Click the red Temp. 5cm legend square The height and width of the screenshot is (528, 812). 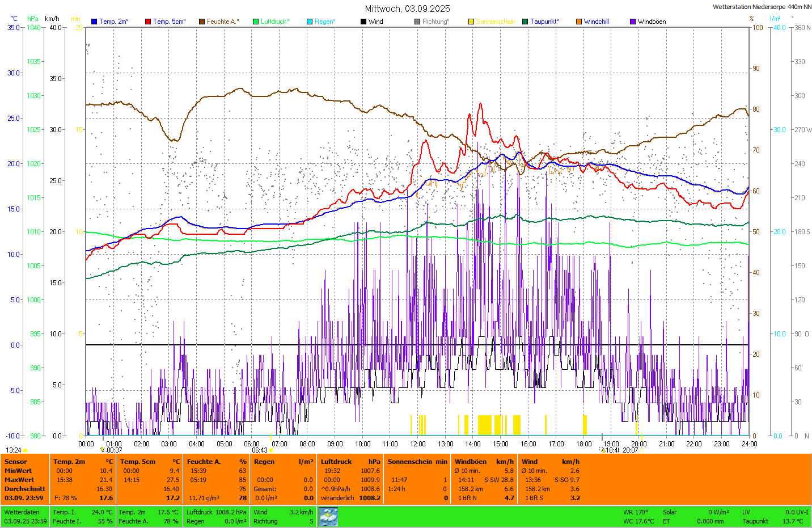148,22
